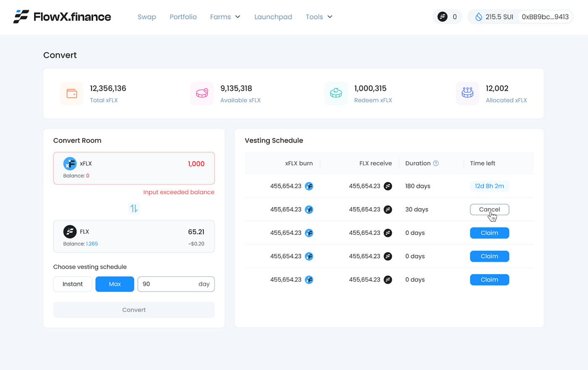Screen dimensions: 588x370
Task: Go to the Launchpad page
Action: tap(273, 17)
